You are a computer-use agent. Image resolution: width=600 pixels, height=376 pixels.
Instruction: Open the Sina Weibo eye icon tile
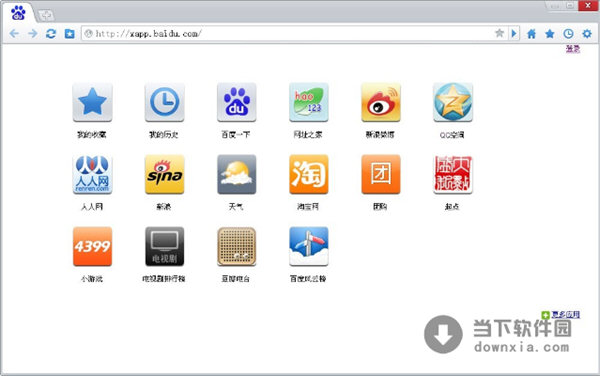[x=381, y=102]
